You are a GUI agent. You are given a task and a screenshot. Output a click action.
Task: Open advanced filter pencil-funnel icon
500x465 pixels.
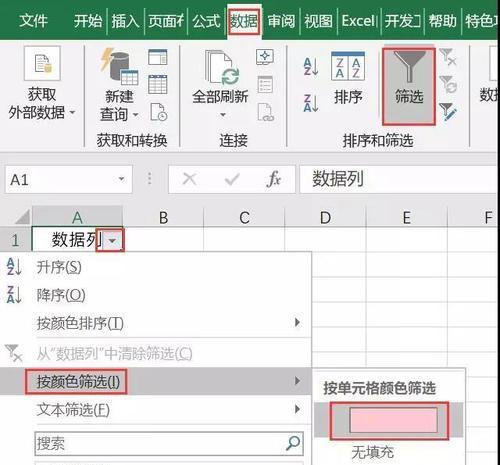point(448,111)
